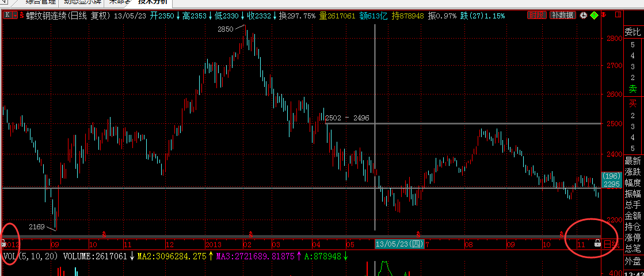Click the magenta MA3:2721689.81875 readout
Image resolution: width=644 pixels, height=276 pixels.
tap(254, 256)
